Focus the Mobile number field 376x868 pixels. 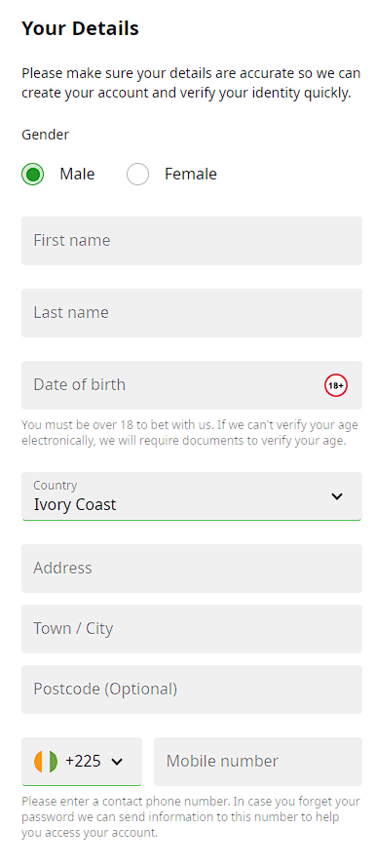pyautogui.click(x=258, y=761)
